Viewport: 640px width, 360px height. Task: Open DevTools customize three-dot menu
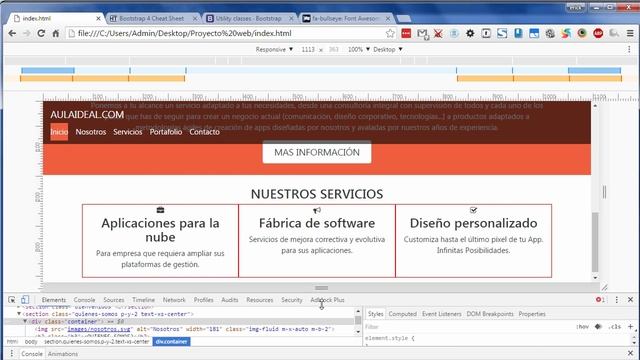pyautogui.click(x=616, y=300)
